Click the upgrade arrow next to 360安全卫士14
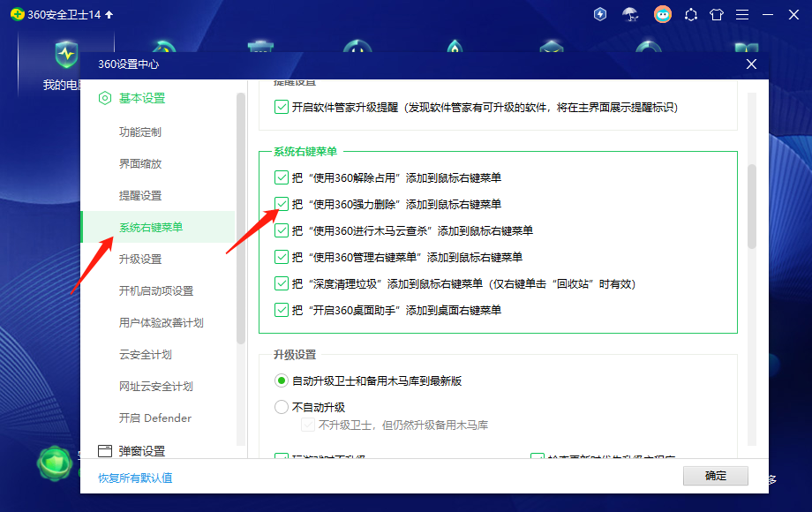812x512 pixels. coord(109,14)
